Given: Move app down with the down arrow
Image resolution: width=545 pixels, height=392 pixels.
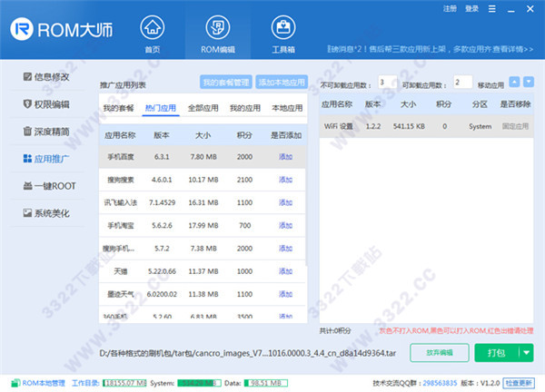Looking at the screenshot, I should pyautogui.click(x=528, y=83).
